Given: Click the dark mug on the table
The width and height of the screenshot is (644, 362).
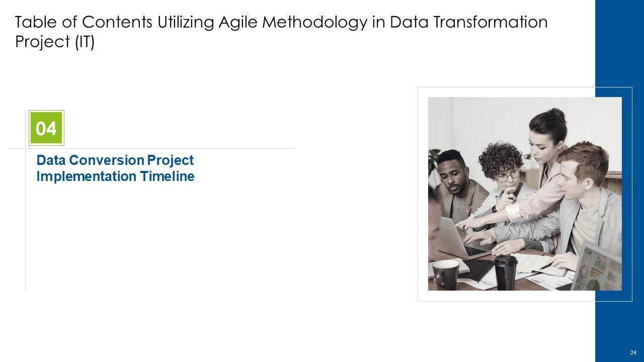Looking at the screenshot, I should pyautogui.click(x=446, y=275).
